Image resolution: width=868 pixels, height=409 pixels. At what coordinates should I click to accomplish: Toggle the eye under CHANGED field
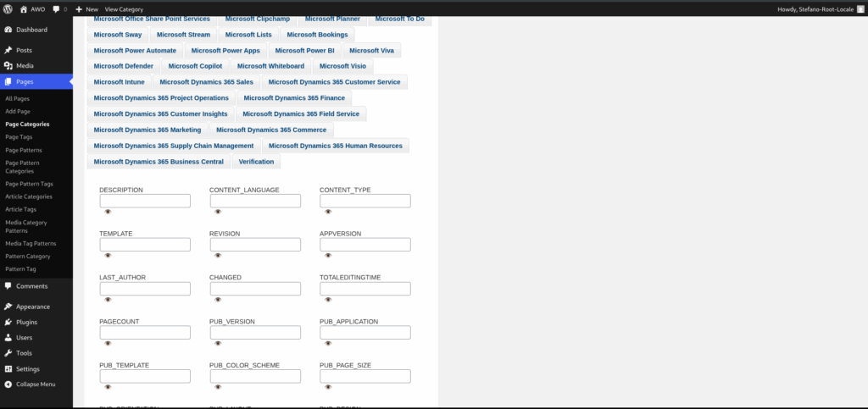[x=218, y=300]
